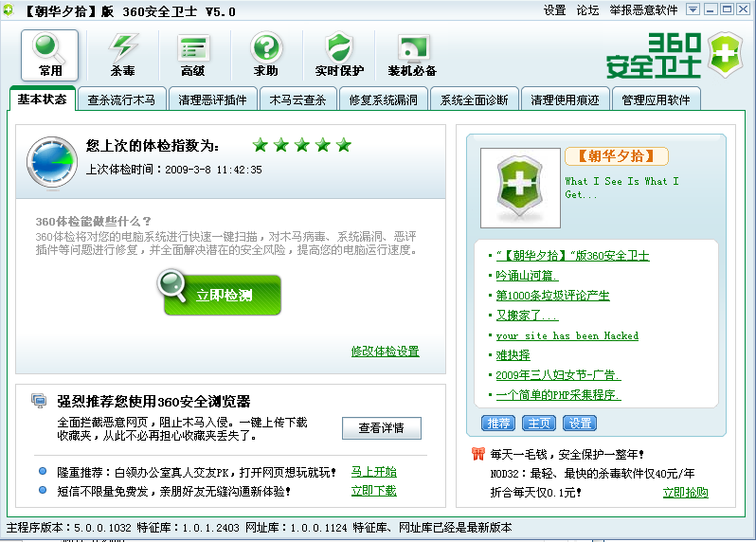Click the five-star health rating

coord(302,145)
